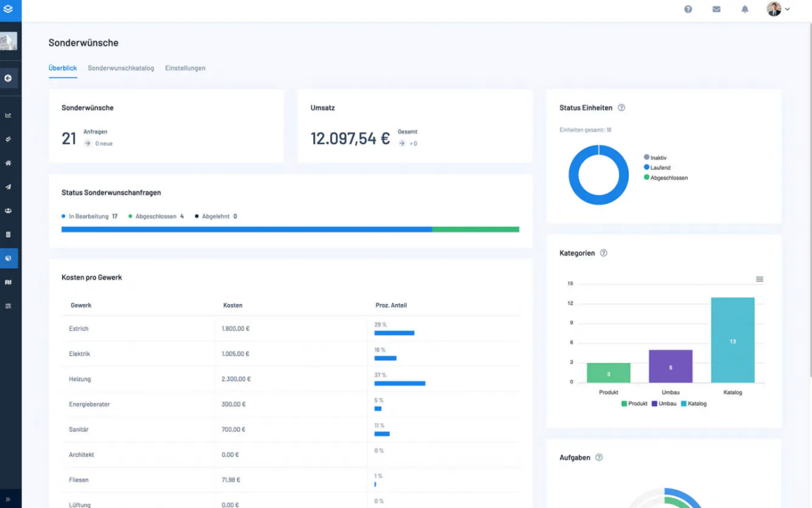Toggle the Laufend legend entry
The height and width of the screenshot is (508, 812).
pos(657,168)
